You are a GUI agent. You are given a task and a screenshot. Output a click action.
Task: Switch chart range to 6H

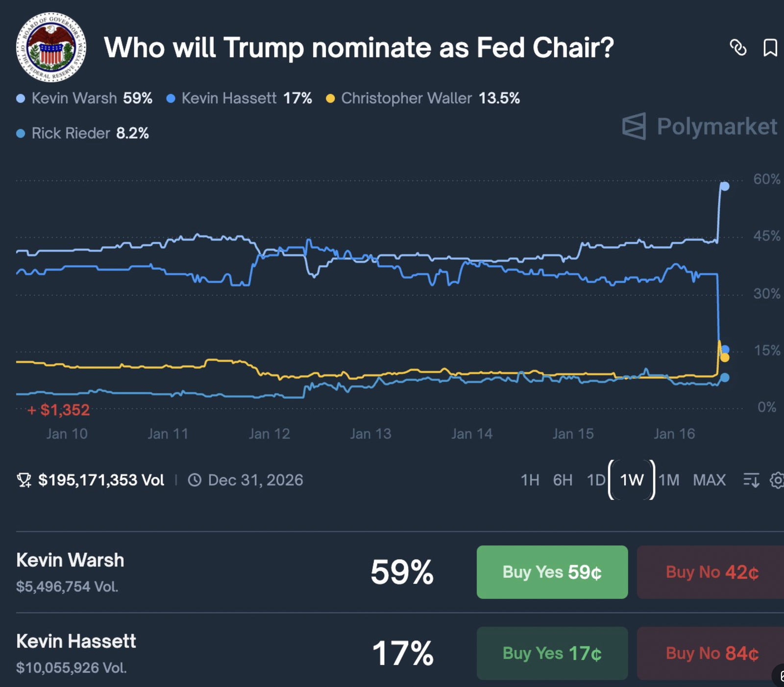tap(563, 480)
